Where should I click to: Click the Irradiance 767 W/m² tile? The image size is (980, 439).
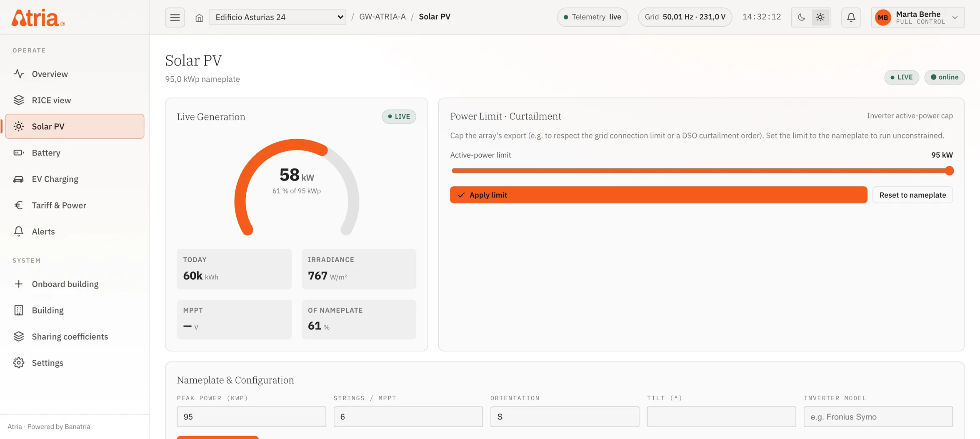coord(359,269)
